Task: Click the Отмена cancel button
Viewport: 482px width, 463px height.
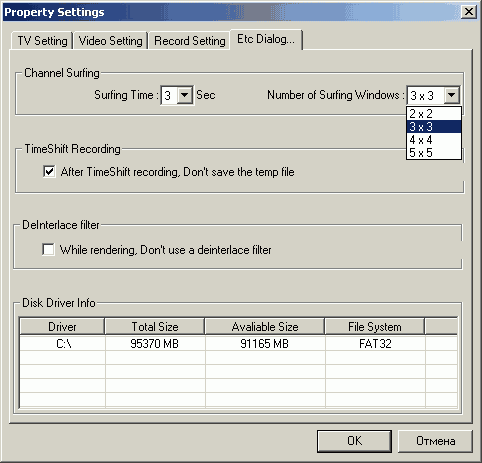Action: point(435,441)
